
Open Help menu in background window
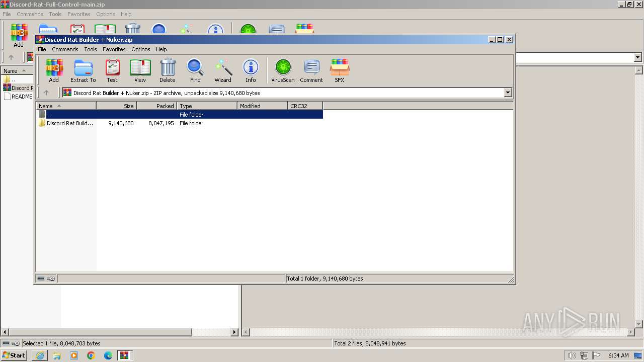tap(126, 14)
